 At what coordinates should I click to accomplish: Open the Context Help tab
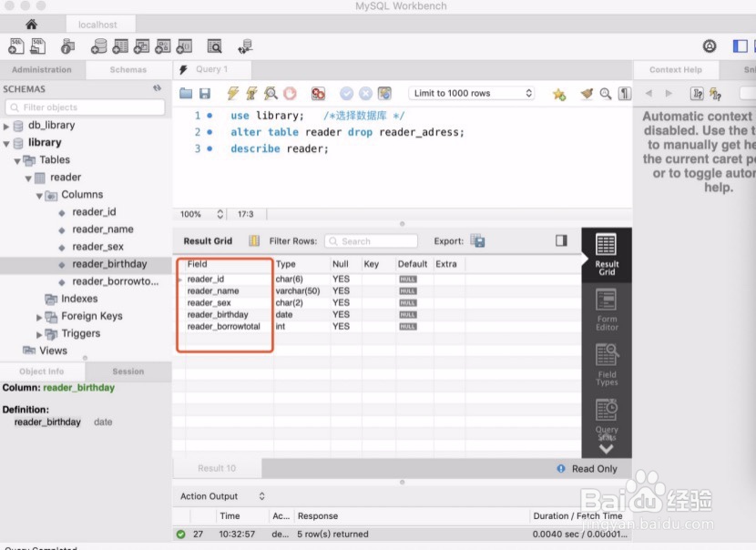click(676, 69)
